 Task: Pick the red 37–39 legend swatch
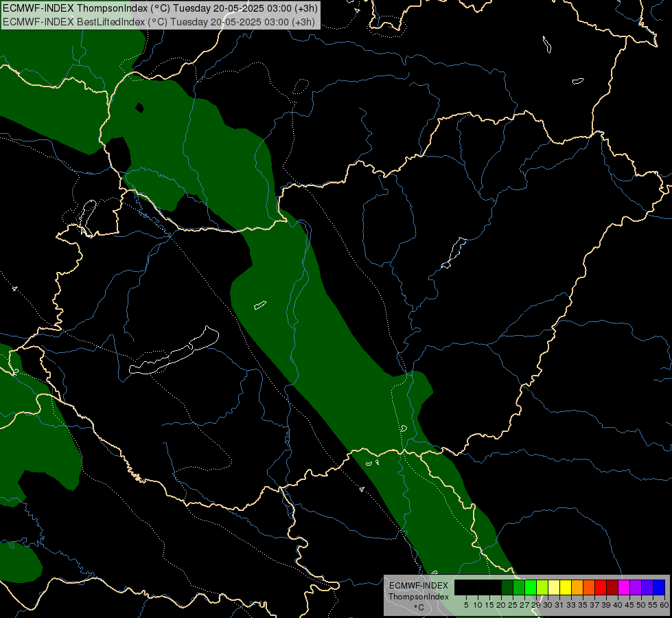tap(601, 587)
